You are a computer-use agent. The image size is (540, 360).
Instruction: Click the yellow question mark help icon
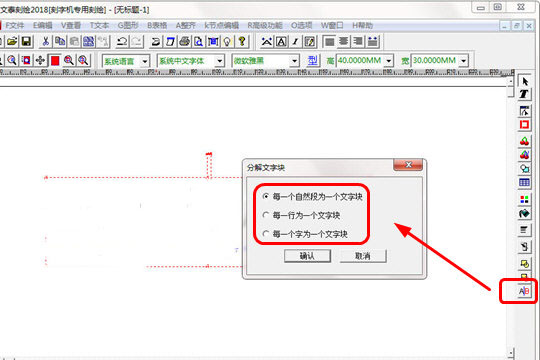pos(242,42)
